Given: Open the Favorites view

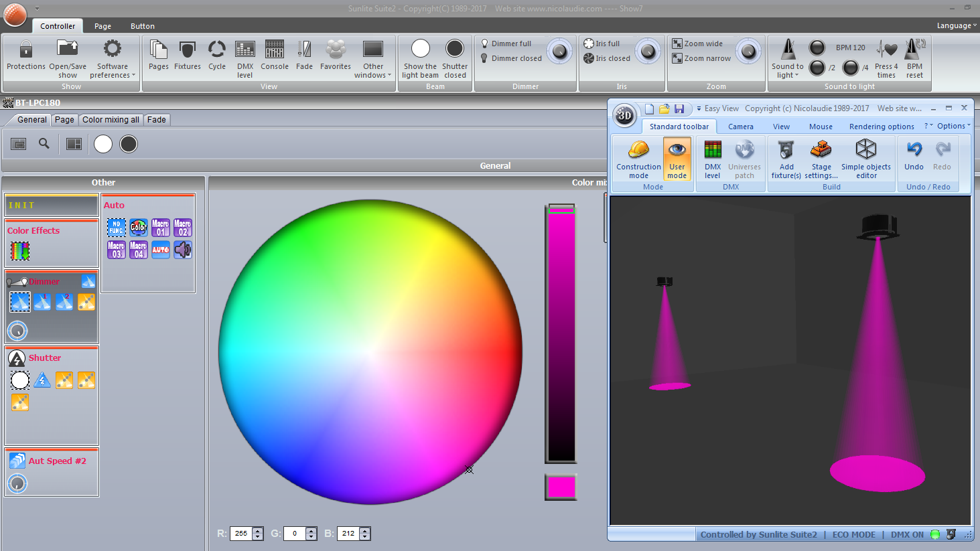Looking at the screenshot, I should point(336,50).
